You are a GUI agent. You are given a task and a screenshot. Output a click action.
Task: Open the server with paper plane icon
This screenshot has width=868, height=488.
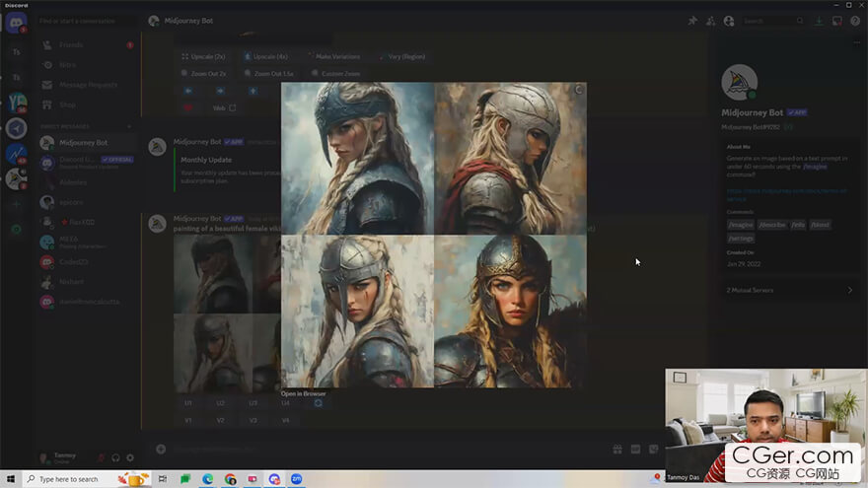click(x=17, y=128)
